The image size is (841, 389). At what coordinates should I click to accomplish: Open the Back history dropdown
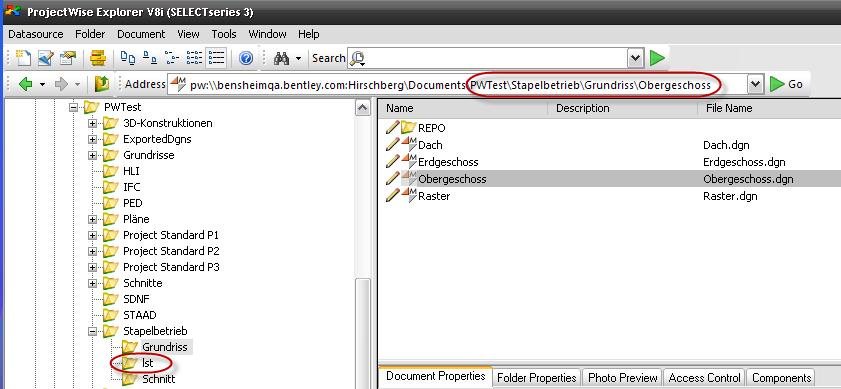point(42,85)
